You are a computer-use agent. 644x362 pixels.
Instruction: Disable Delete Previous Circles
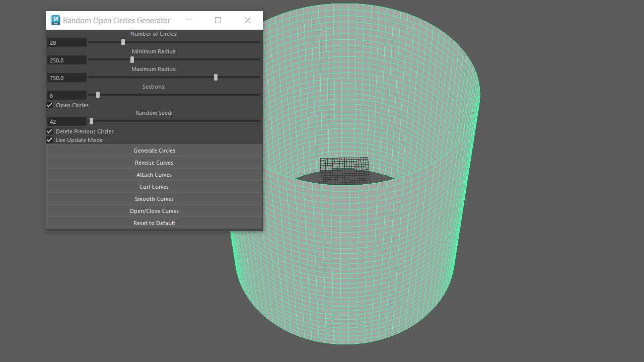pos(49,131)
